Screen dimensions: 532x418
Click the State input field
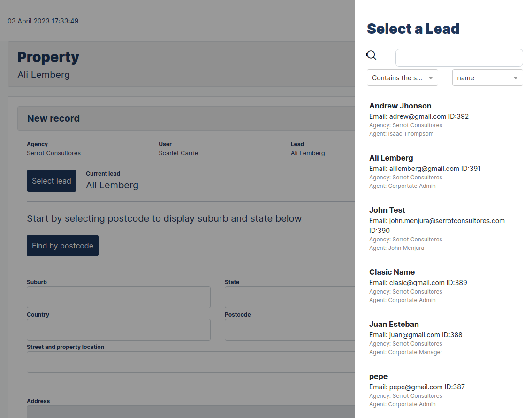(289, 297)
